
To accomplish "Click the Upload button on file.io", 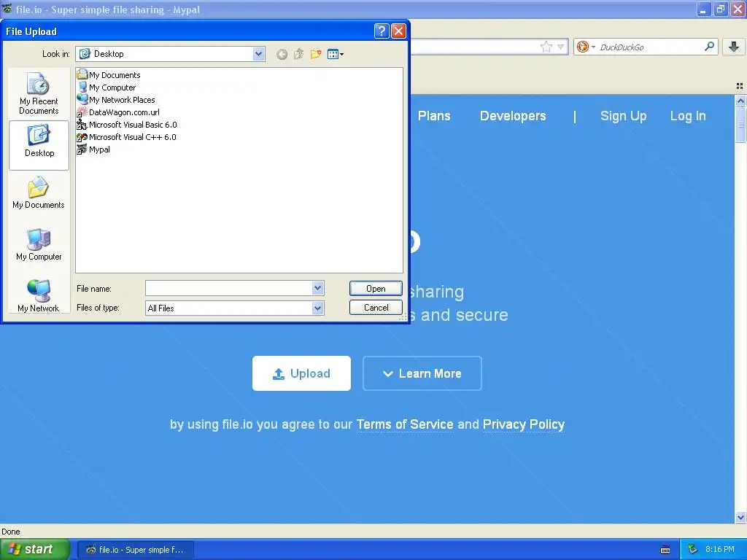I will click(301, 373).
